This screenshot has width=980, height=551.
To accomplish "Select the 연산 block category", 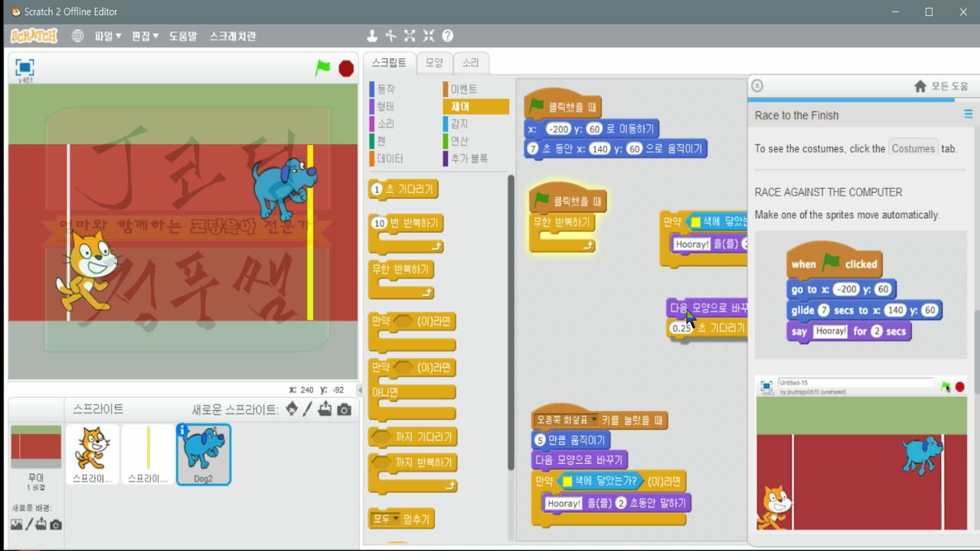I will [475, 142].
